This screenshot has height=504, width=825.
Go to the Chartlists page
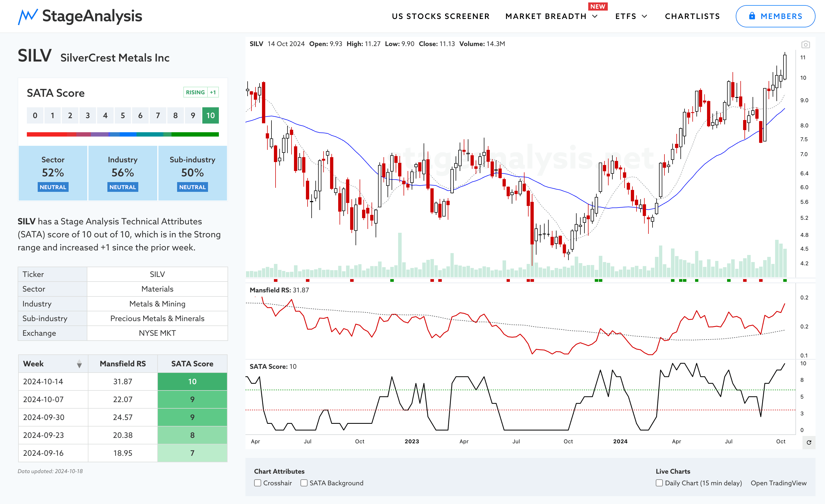(x=692, y=16)
